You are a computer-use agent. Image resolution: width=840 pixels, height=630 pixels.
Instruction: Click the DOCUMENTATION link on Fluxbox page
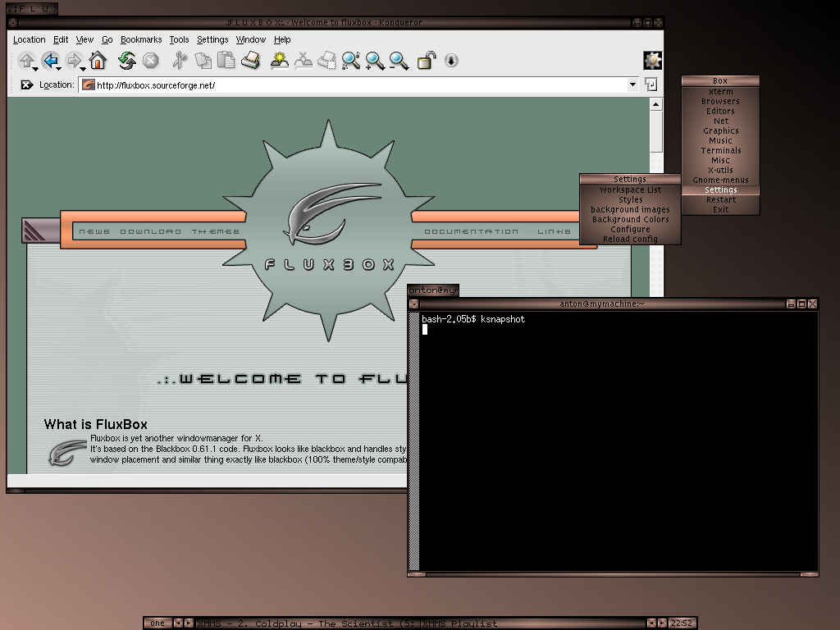click(472, 231)
